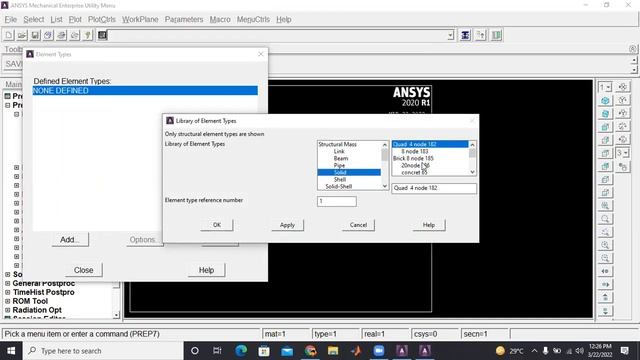Open Google Chrome from the taskbar
Screen dimensions: 640x360
(310, 351)
